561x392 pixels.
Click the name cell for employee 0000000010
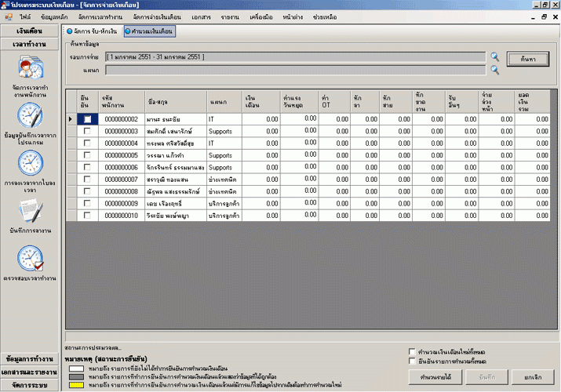point(176,216)
